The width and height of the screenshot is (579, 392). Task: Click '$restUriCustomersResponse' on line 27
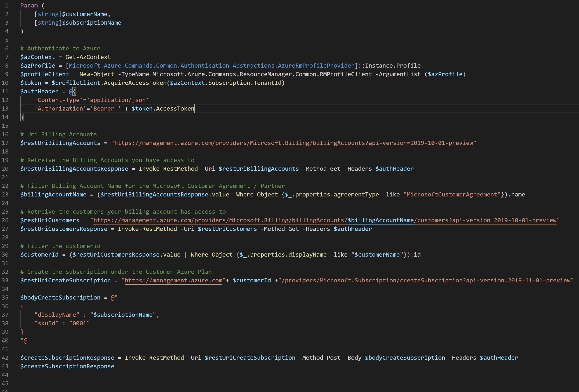pyautogui.click(x=64, y=229)
